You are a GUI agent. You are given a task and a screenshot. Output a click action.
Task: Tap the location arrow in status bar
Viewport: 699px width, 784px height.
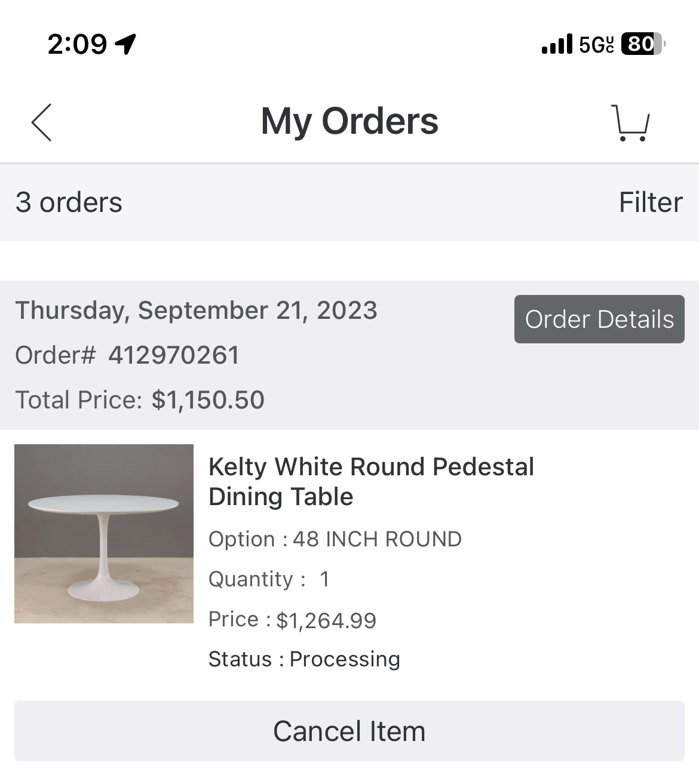[x=126, y=44]
